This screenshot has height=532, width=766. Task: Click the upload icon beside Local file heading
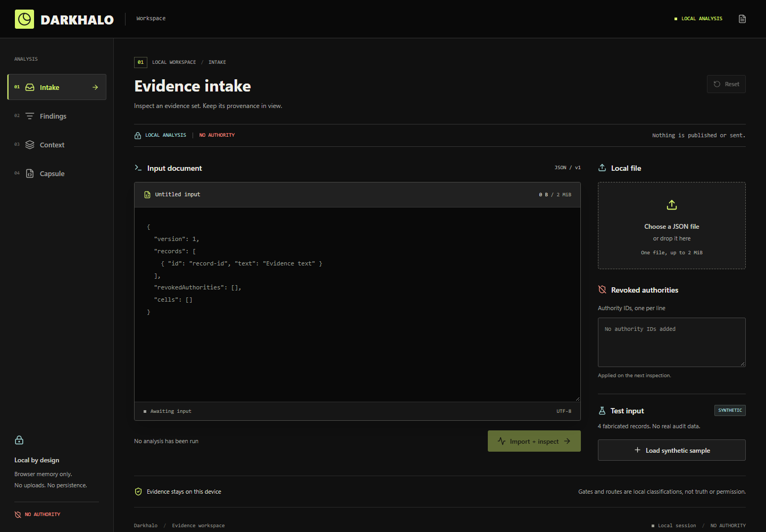[x=602, y=168]
